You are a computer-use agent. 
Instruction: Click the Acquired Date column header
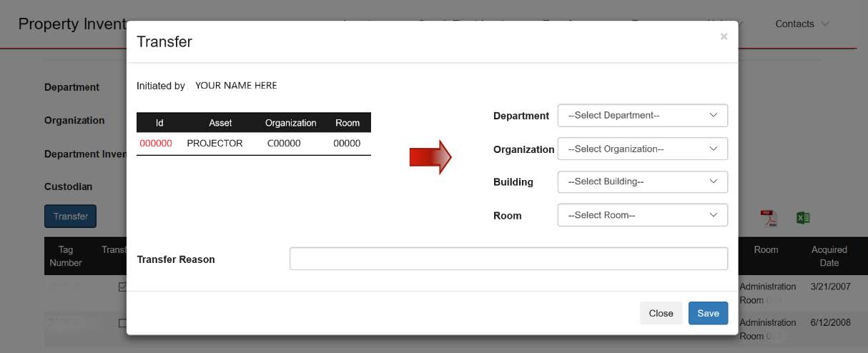coord(829,256)
